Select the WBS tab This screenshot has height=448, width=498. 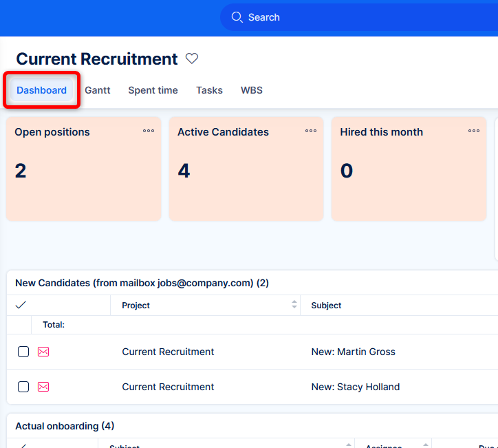click(x=251, y=90)
